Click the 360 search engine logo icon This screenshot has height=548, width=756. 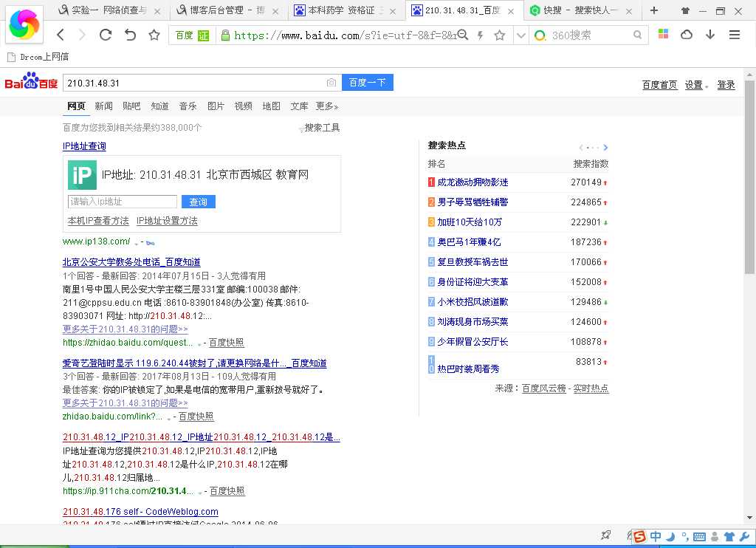[540, 35]
